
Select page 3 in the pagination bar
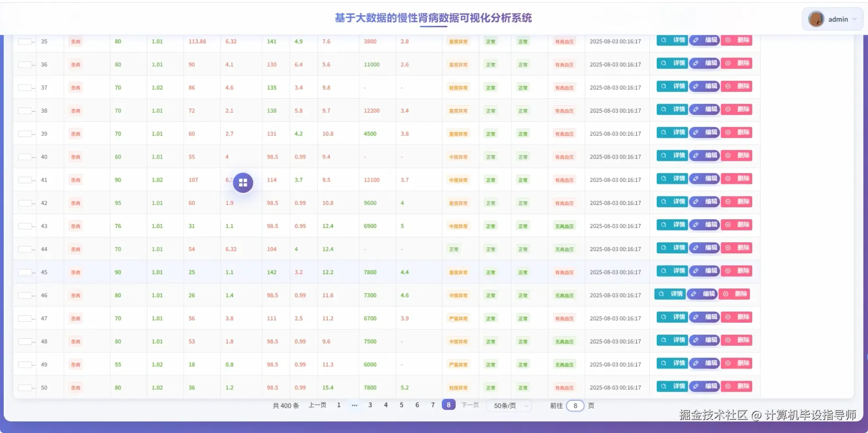pyautogui.click(x=370, y=405)
